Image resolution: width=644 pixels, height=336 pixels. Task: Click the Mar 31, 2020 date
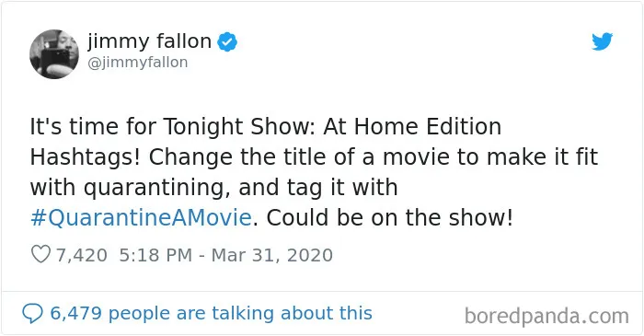tap(272, 255)
